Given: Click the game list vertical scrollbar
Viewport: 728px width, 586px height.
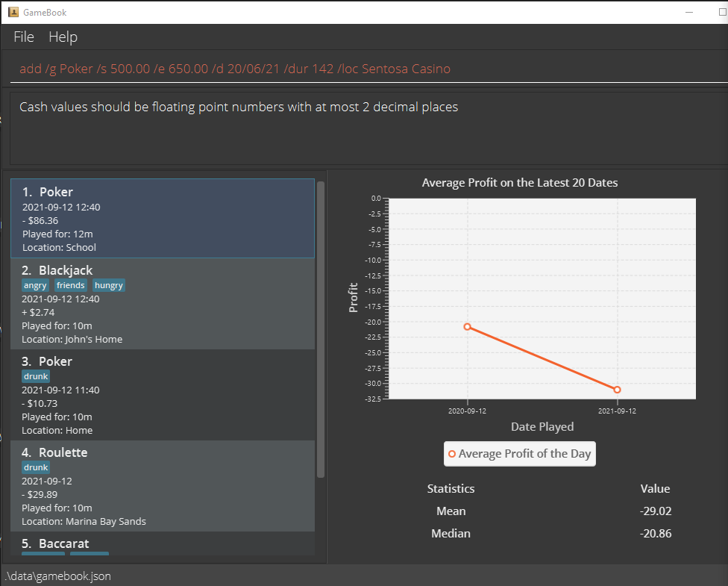Looking at the screenshot, I should (320, 329).
